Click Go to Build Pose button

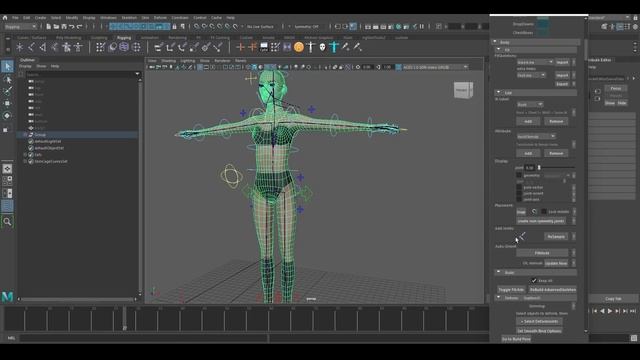click(x=516, y=339)
